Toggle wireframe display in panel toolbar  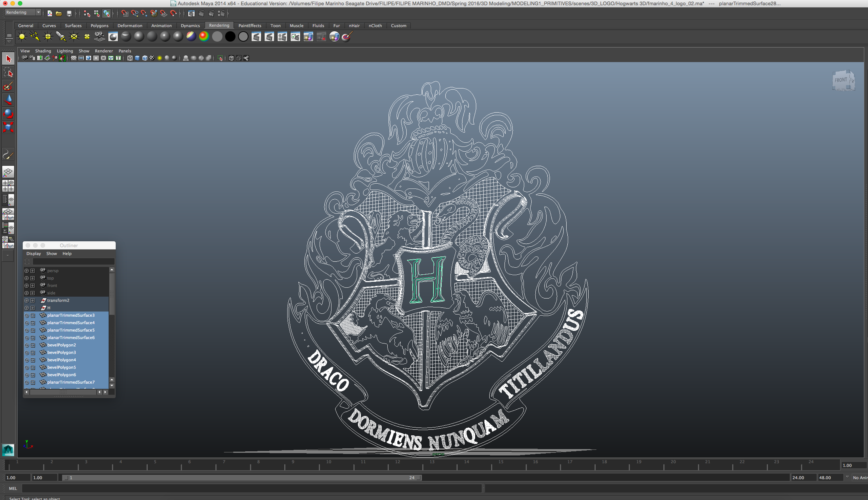[130, 58]
